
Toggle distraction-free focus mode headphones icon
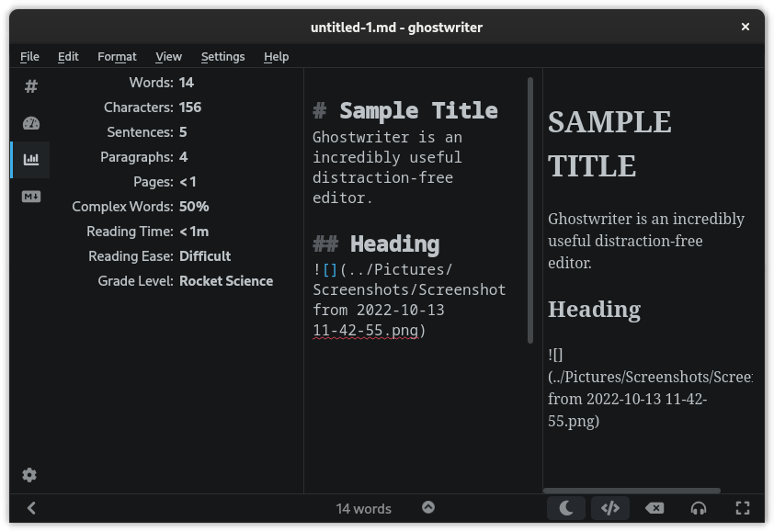[699, 508]
